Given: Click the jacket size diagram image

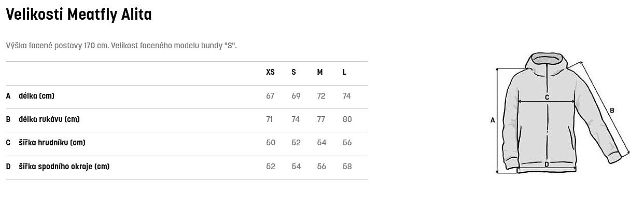Looking at the screenshot, I should [562, 114].
